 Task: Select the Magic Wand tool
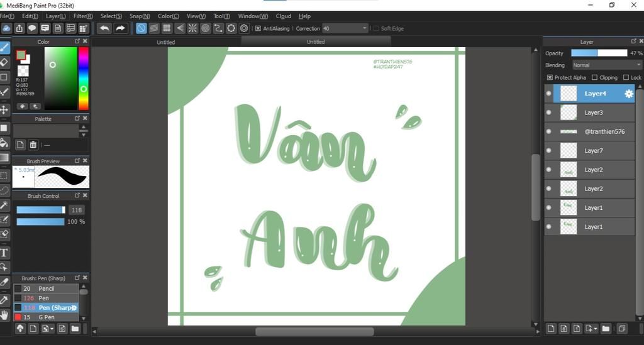(x=4, y=205)
